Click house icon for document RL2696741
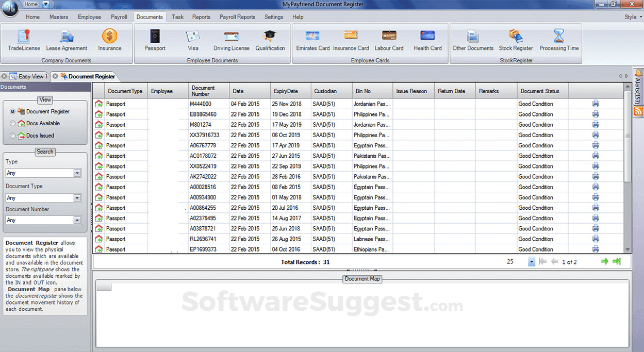 point(99,239)
